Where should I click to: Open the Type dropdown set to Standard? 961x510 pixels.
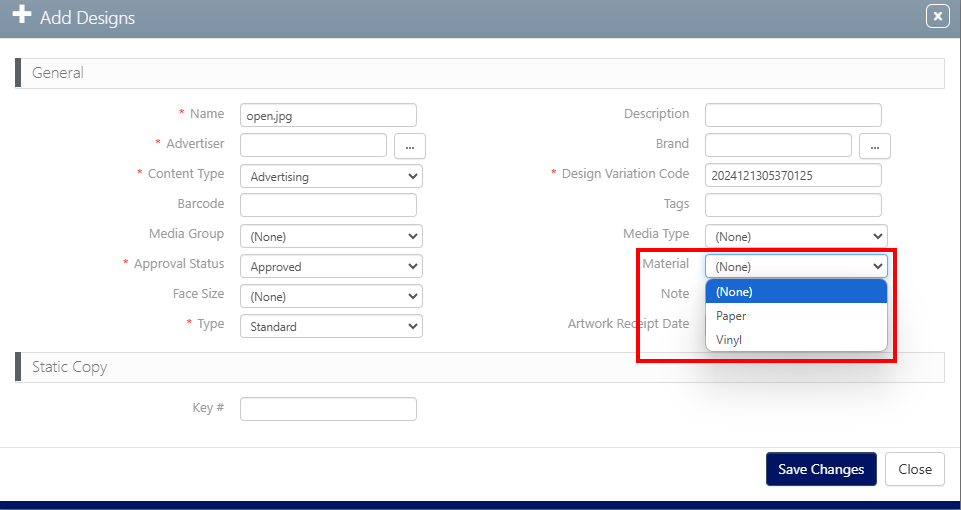331,326
